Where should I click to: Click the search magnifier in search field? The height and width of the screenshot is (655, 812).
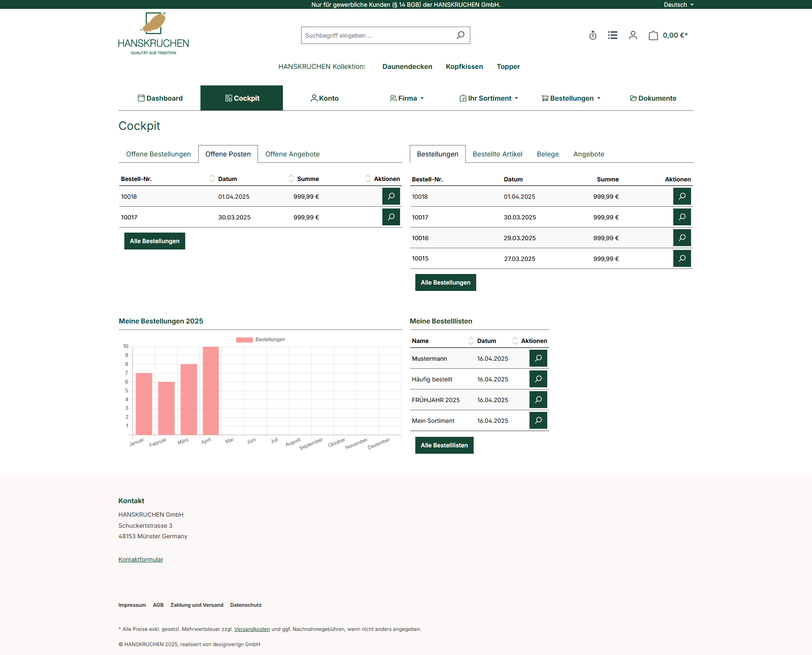click(x=461, y=35)
